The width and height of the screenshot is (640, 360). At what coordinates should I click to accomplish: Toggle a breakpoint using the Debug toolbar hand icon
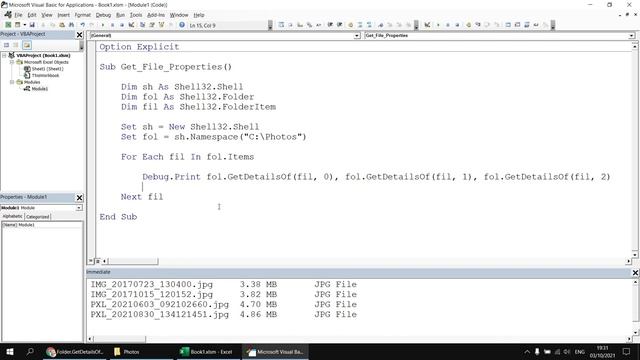click(x=468, y=25)
